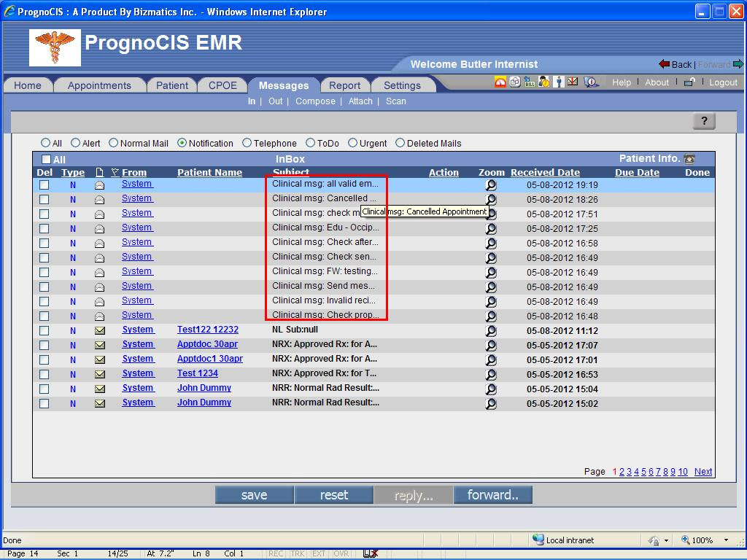
Task: Click the info magnifier toolbar icon
Action: (x=591, y=82)
